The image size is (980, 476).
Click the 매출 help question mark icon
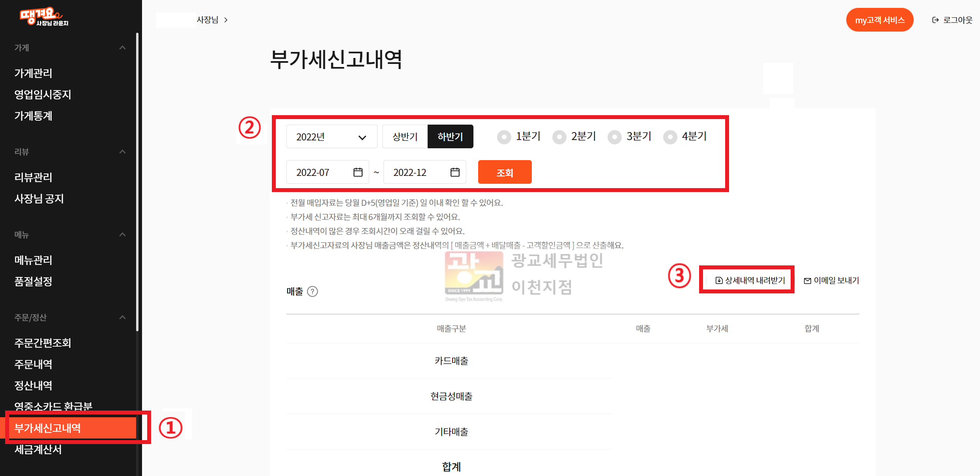312,291
